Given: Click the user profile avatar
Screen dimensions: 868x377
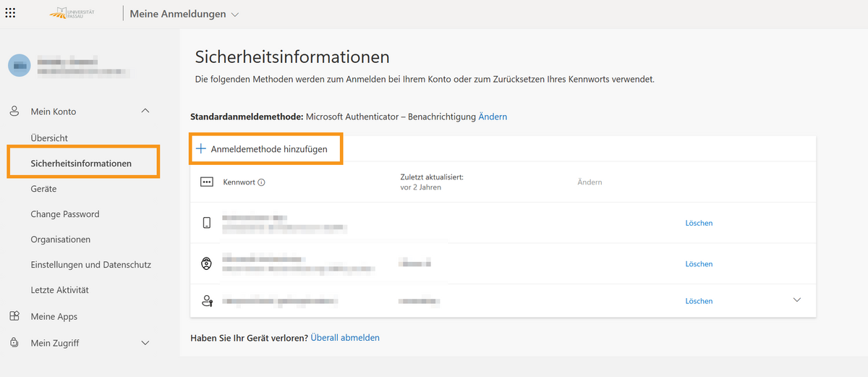Looking at the screenshot, I should [x=19, y=65].
